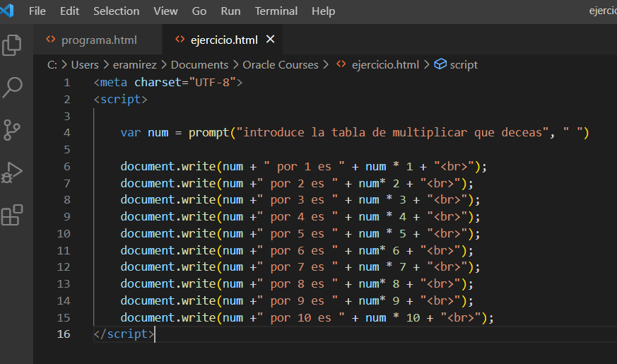Screen dimensions: 617x364
Task: Click the document.write line with "por 10 es"
Action: (307, 317)
